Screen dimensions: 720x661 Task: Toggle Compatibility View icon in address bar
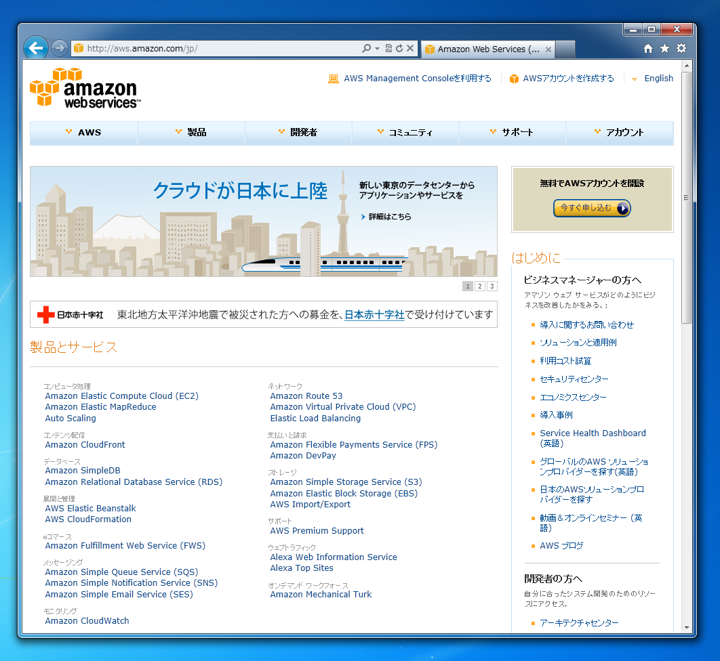point(388,48)
